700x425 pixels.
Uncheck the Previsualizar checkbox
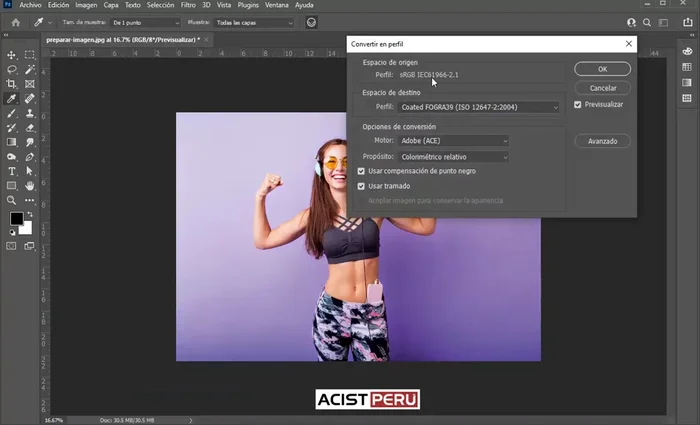578,104
